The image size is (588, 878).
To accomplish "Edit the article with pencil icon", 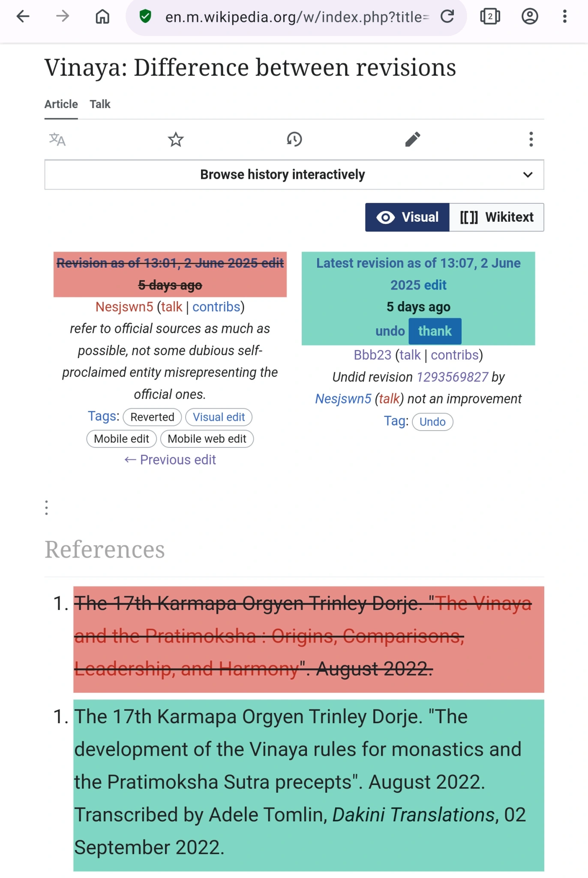I will click(x=413, y=139).
